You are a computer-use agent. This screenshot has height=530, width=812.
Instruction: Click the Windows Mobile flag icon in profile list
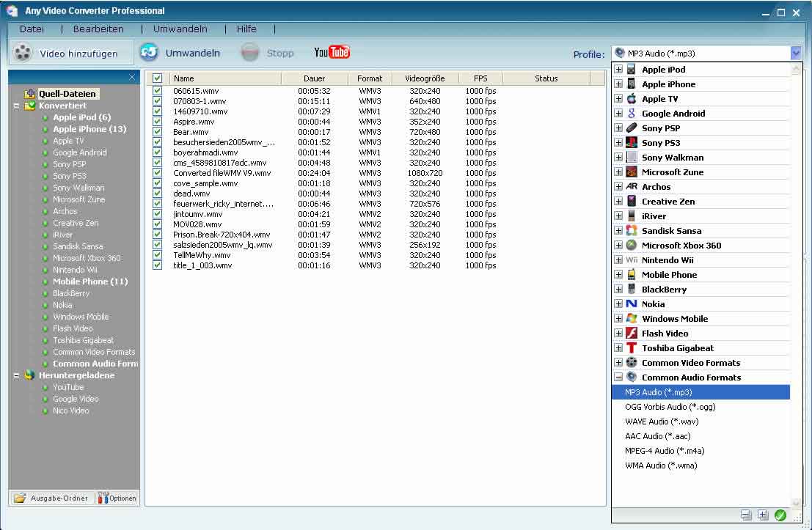pyautogui.click(x=632, y=318)
